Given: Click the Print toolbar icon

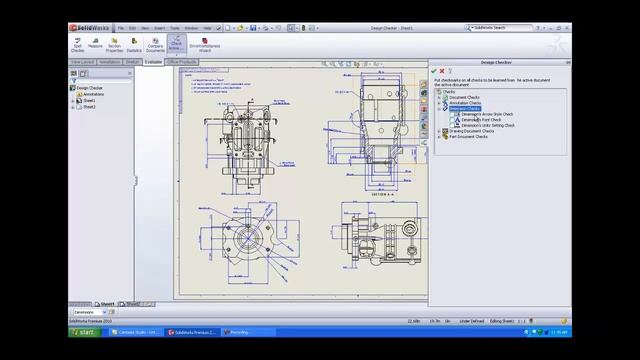Looking at the screenshot, I should tap(266, 28).
